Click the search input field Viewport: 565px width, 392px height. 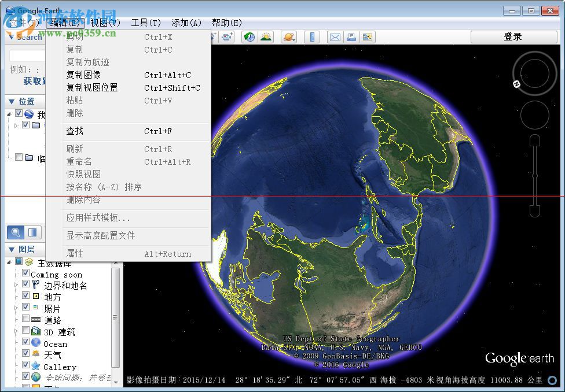point(25,56)
